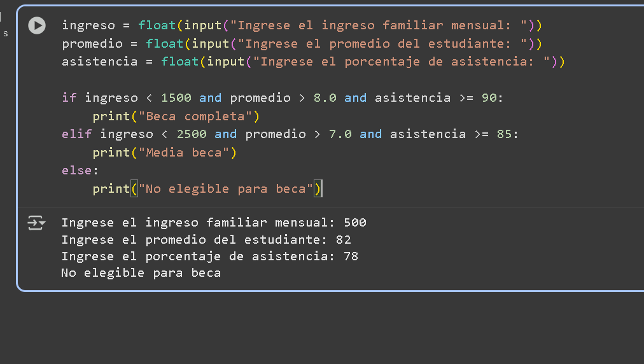
Task: Click the ingreso variable assignment on line one
Action: pos(88,25)
